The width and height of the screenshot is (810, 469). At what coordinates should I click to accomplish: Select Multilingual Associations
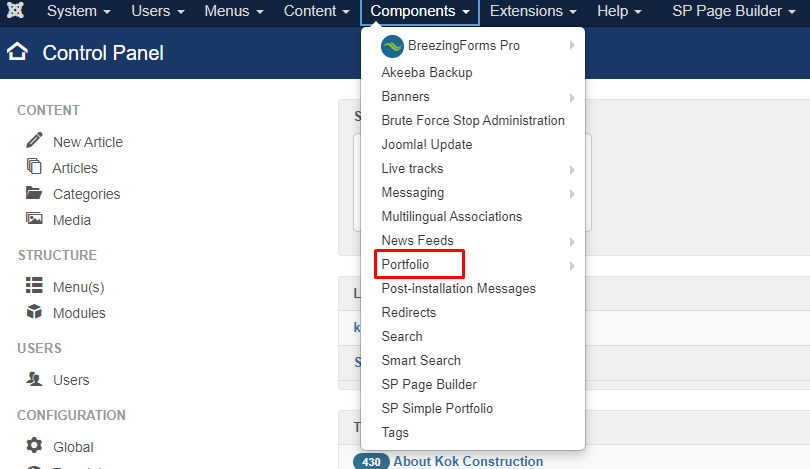[451, 216]
